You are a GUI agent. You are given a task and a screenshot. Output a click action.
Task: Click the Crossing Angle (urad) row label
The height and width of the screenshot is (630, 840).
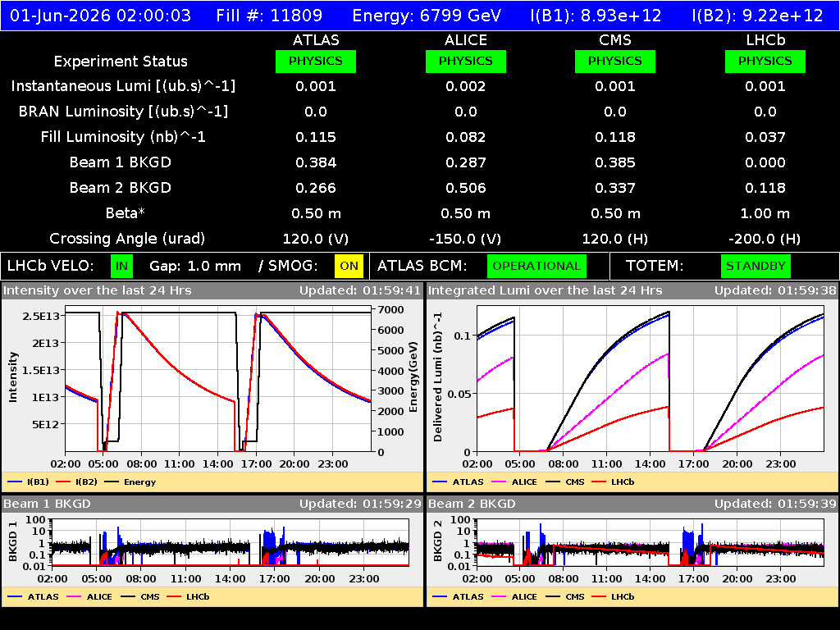[127, 239]
